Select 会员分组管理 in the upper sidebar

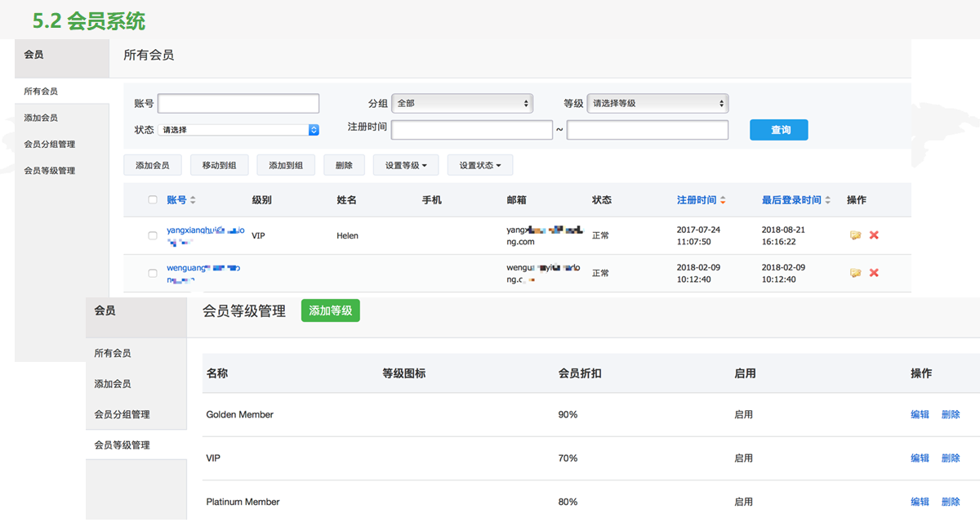(50, 145)
